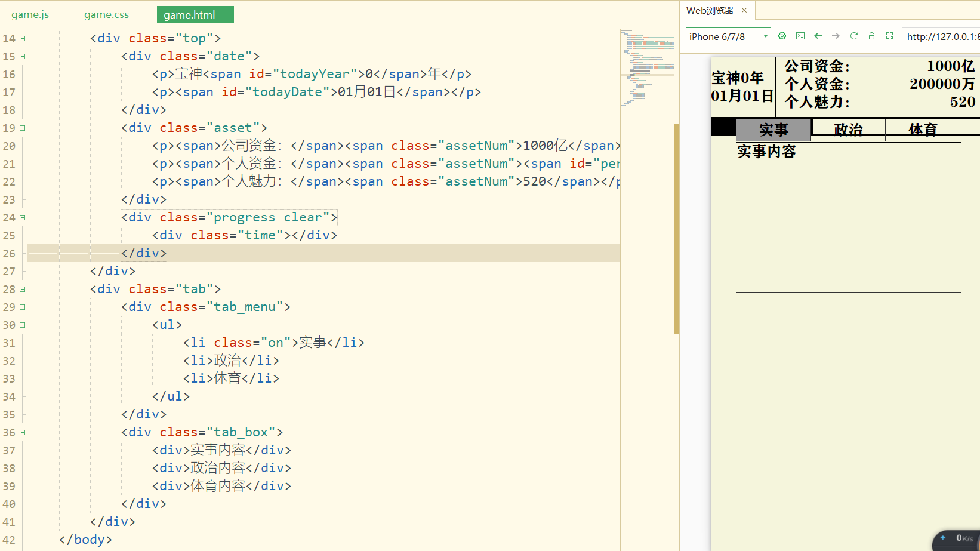Click 实事内容 text in code line 37
The image size is (980, 551).
(218, 450)
